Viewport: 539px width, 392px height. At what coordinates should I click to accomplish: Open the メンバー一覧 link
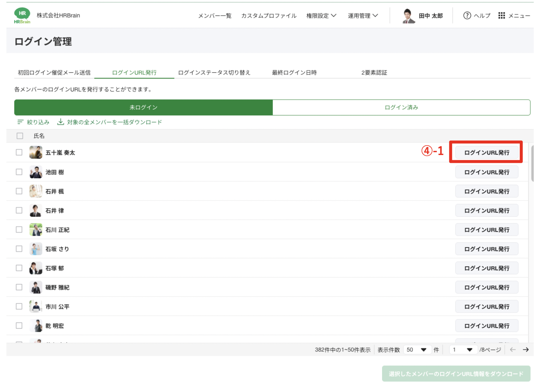pyautogui.click(x=215, y=16)
